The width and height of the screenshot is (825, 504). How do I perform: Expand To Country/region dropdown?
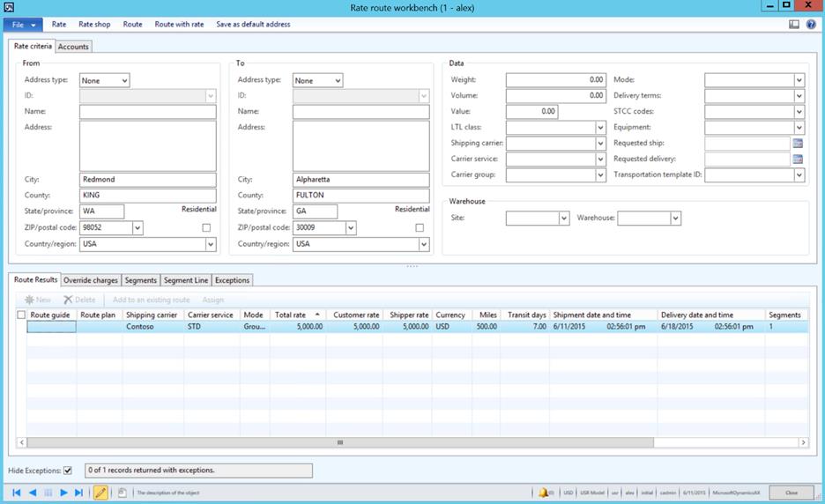pos(424,244)
